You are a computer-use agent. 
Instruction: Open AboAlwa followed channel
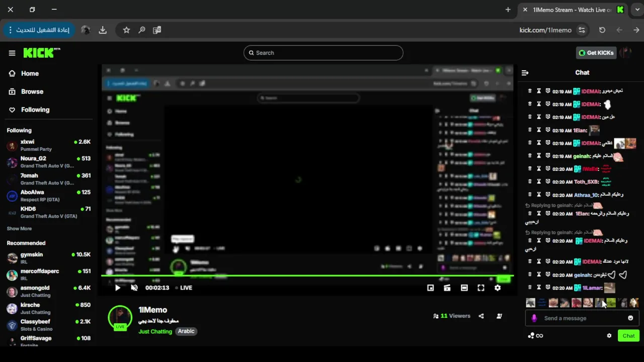(48, 196)
